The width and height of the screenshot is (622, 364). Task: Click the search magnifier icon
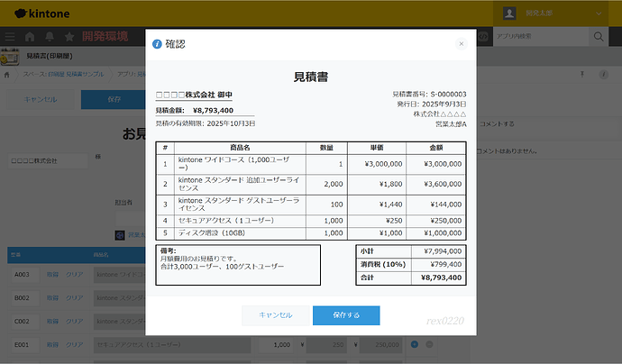599,36
